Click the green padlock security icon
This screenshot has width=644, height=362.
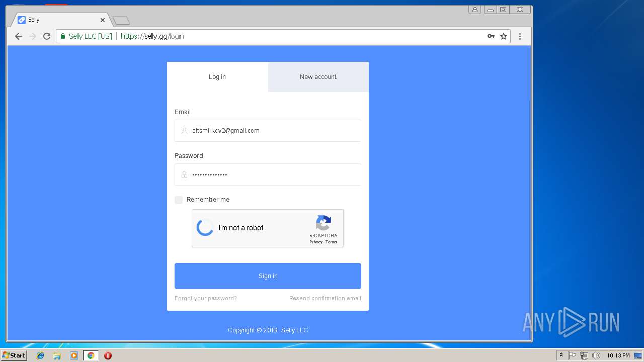tap(63, 36)
